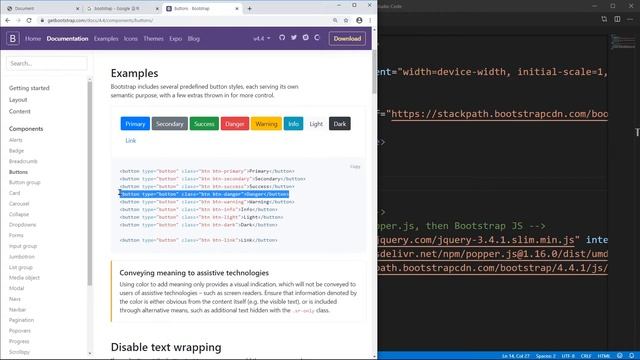Open VS Code notifications bell

click(631, 356)
